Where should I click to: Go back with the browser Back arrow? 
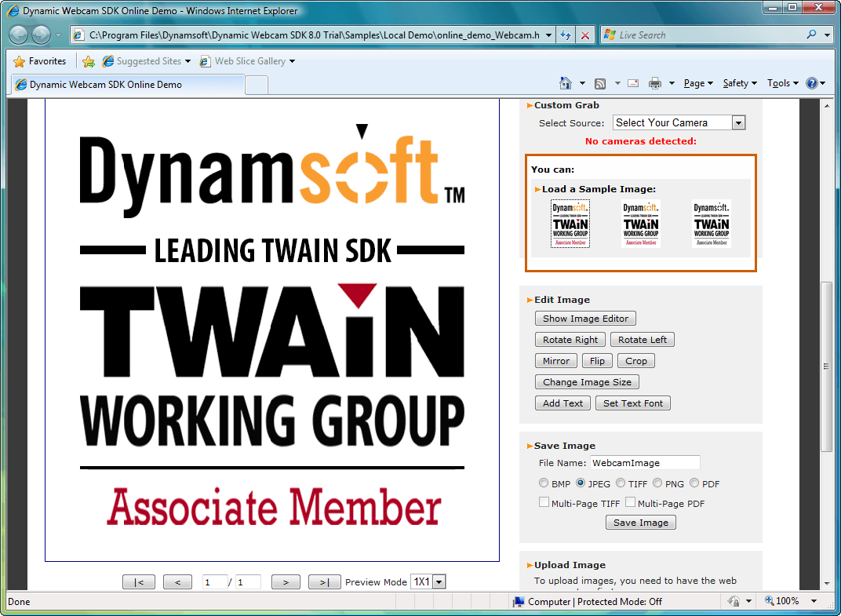[x=19, y=35]
